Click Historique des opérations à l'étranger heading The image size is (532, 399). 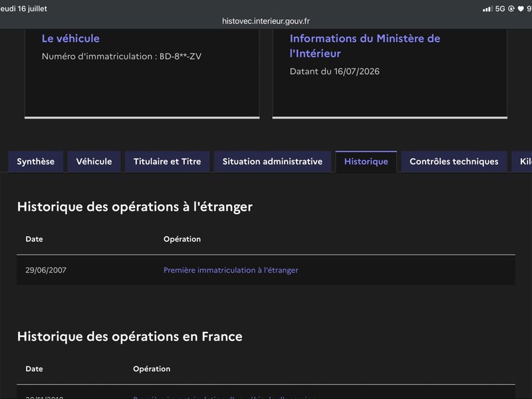point(135,207)
